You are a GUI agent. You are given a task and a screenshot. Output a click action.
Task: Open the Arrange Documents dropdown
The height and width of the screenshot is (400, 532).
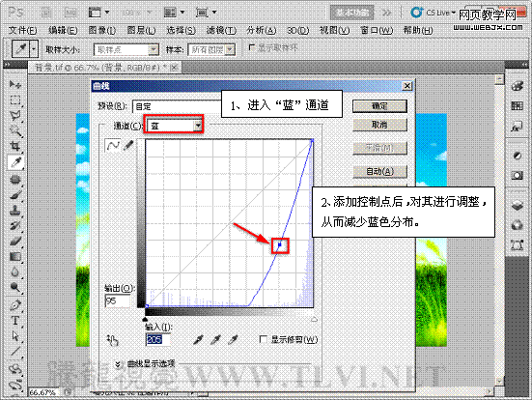[175, 13]
